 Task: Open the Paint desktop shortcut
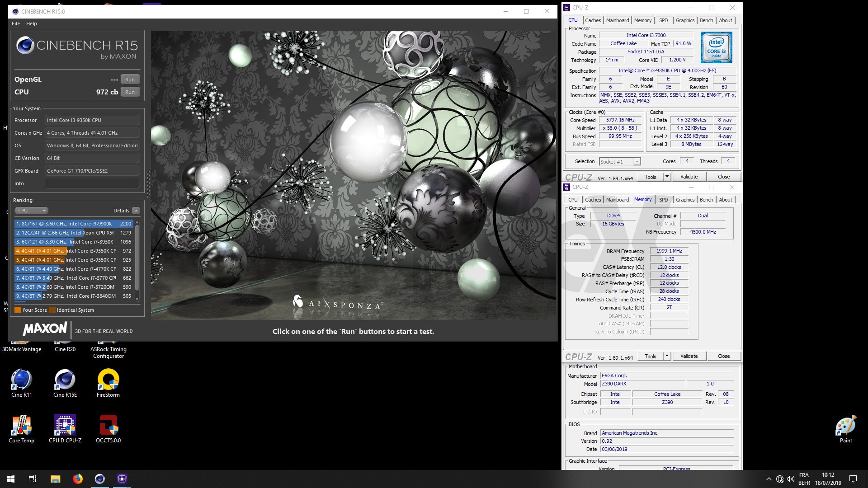[x=846, y=429]
